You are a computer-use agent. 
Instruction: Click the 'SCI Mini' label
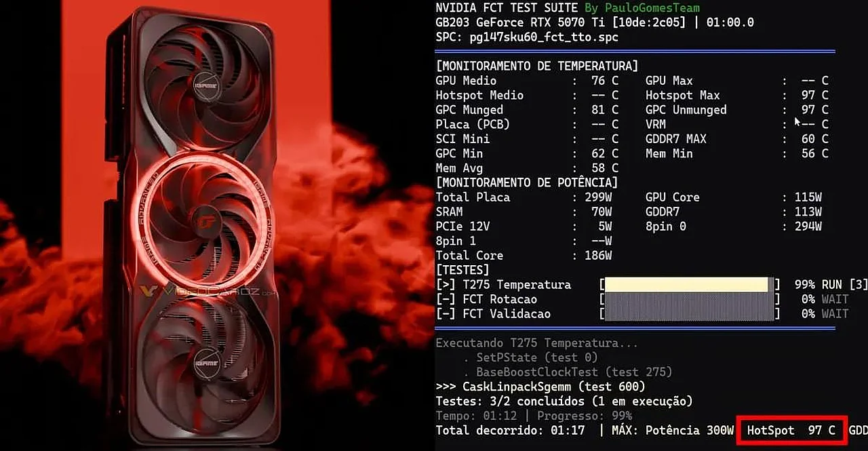click(462, 139)
